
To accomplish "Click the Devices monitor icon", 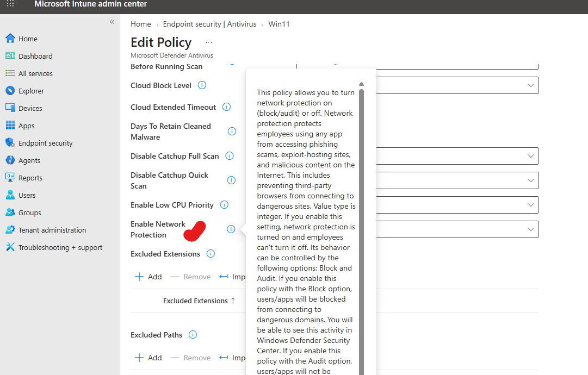I will point(10,108).
